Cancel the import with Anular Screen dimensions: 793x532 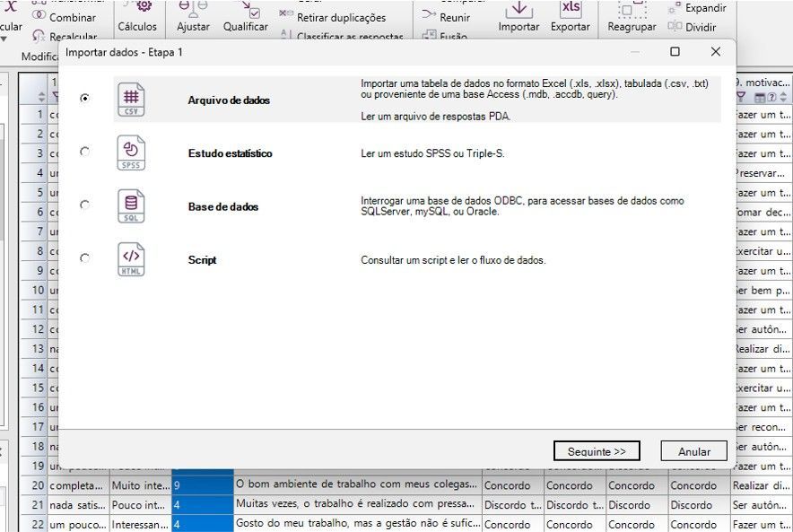coord(694,451)
